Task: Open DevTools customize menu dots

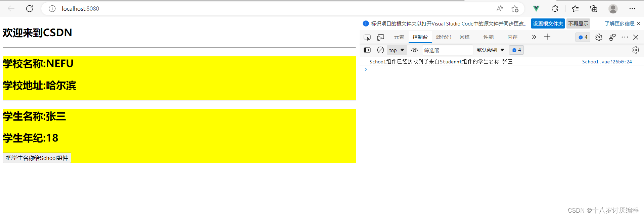Action: pos(625,37)
